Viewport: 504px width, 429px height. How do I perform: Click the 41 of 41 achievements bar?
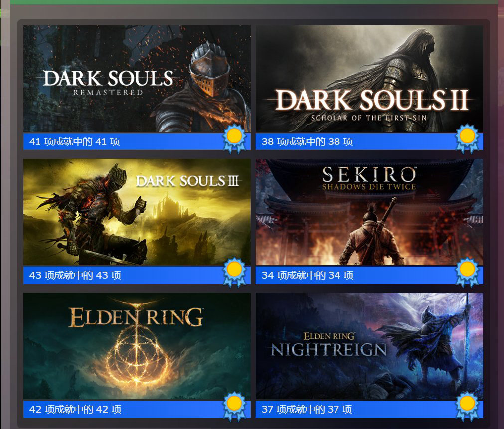[x=137, y=142]
